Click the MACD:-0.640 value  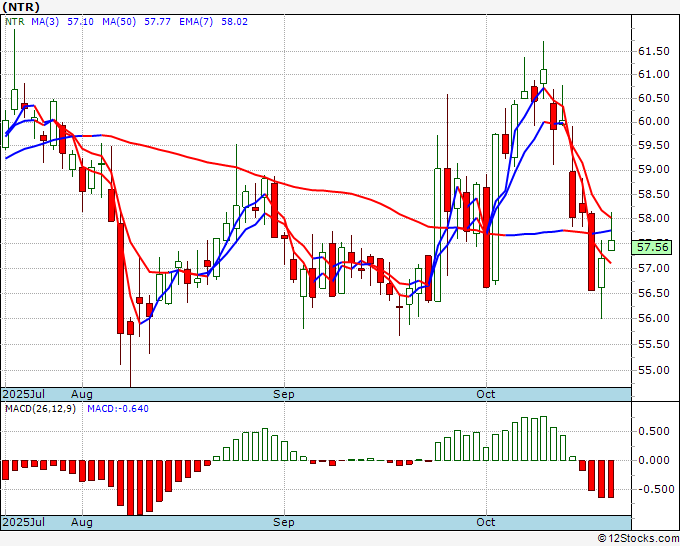(x=118, y=409)
